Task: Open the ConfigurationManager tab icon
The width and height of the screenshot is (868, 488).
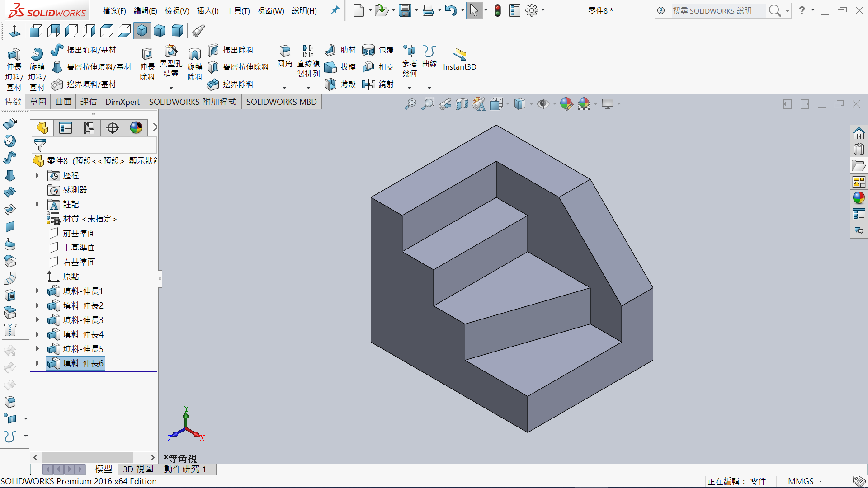Action: 89,128
